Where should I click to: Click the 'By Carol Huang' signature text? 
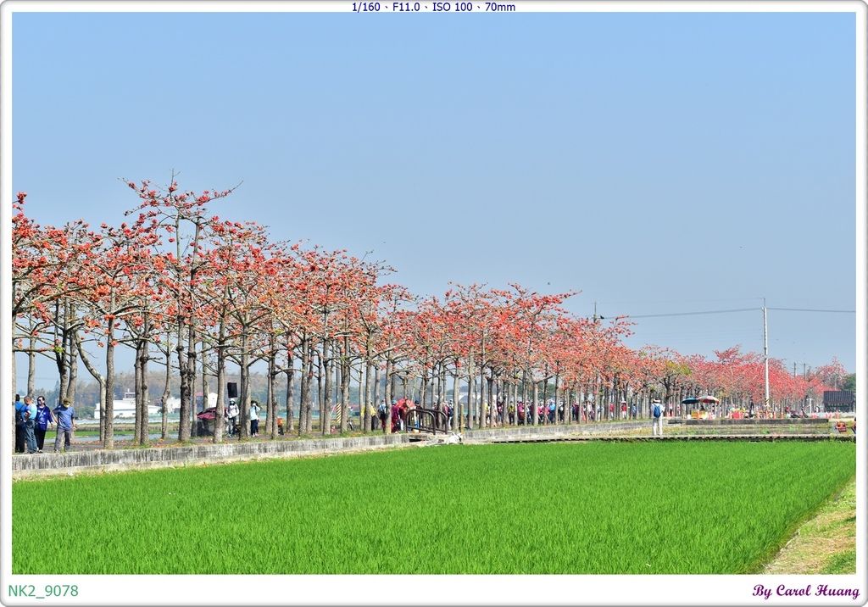click(805, 591)
